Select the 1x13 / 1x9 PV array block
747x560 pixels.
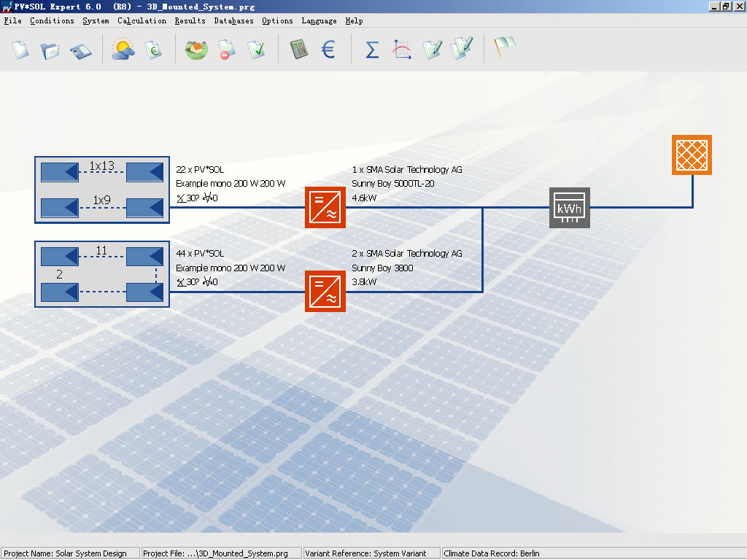pyautogui.click(x=102, y=190)
